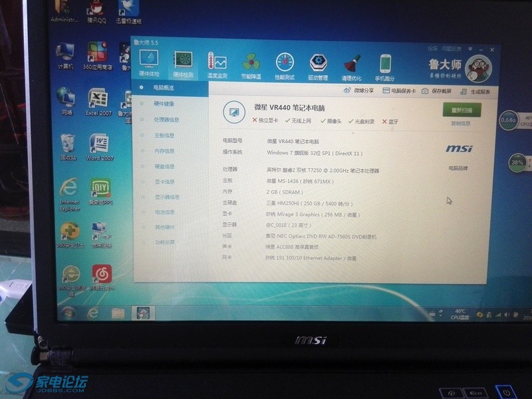Select 处理器信息 in the left sidebar

point(166,120)
